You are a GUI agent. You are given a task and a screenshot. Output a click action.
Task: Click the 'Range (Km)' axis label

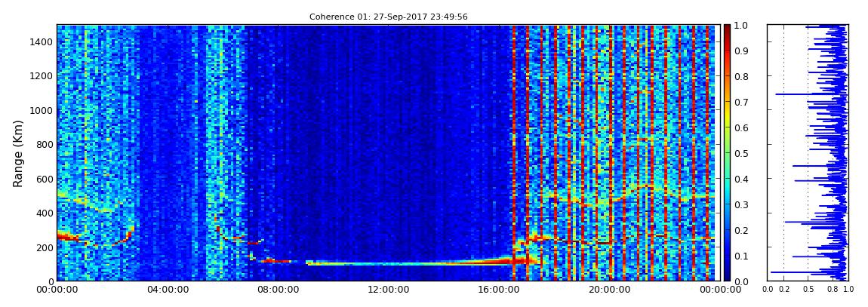pos(18,153)
